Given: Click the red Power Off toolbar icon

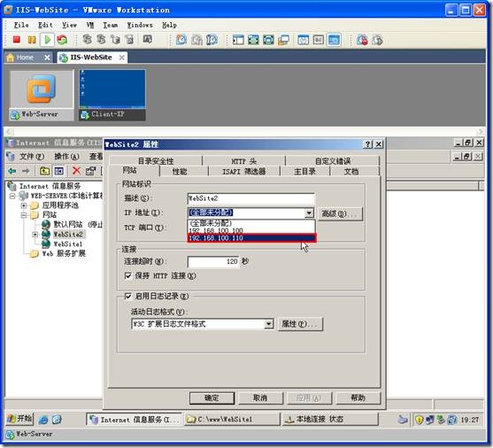Looking at the screenshot, I should tap(16, 40).
